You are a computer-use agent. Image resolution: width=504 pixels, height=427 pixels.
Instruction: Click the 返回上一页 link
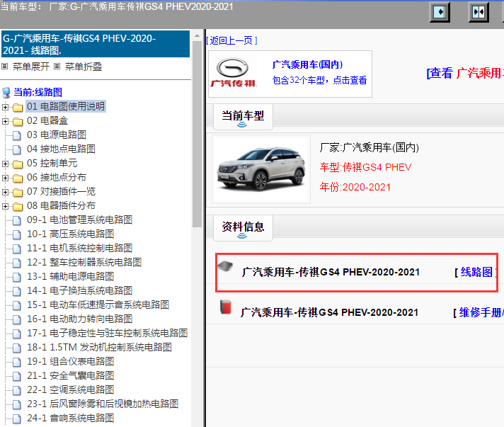231,40
